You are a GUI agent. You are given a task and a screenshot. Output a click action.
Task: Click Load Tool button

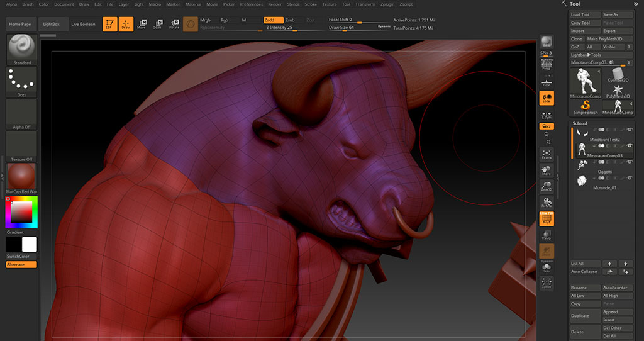[x=586, y=14]
